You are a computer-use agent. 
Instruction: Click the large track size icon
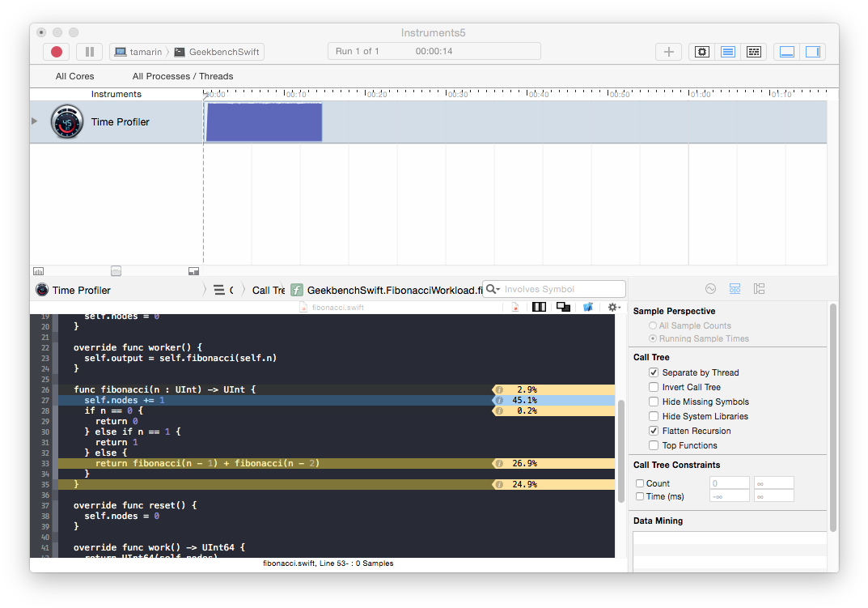click(x=193, y=271)
